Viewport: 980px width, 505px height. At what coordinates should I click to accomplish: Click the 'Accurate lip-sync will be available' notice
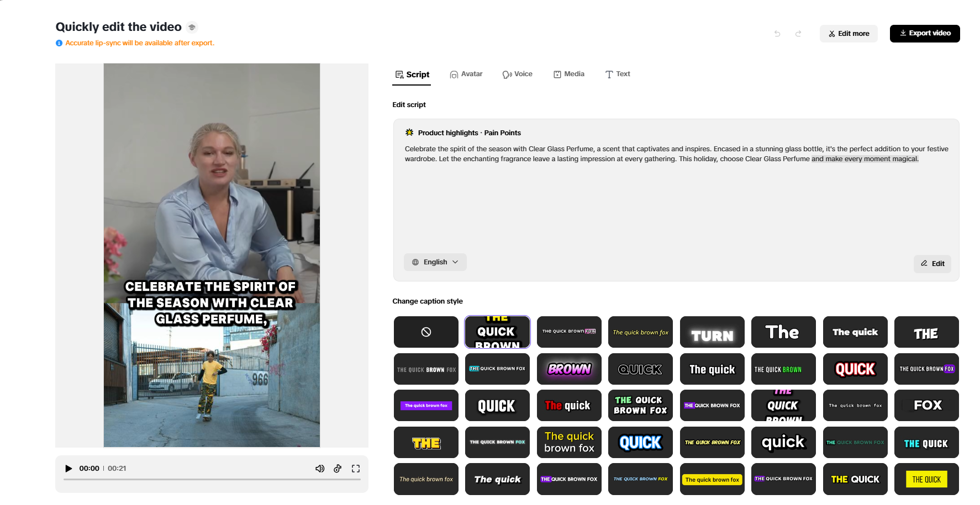pyautogui.click(x=140, y=43)
